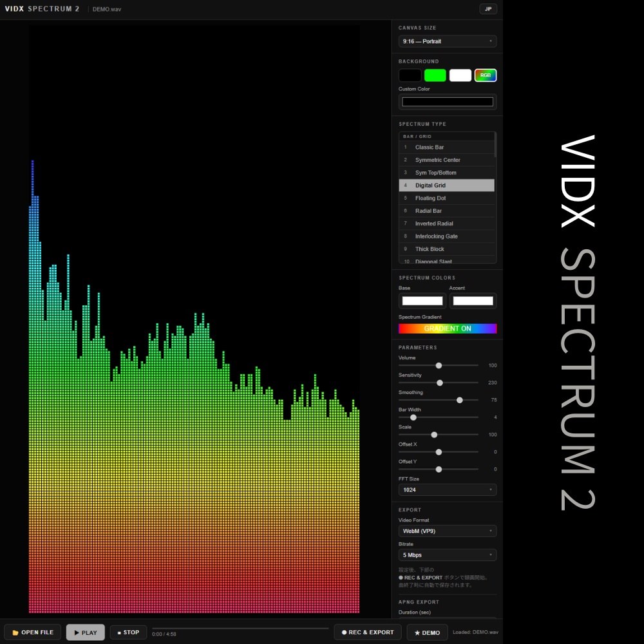
Task: Adjust the Bar Width slider
Action: coord(438,417)
